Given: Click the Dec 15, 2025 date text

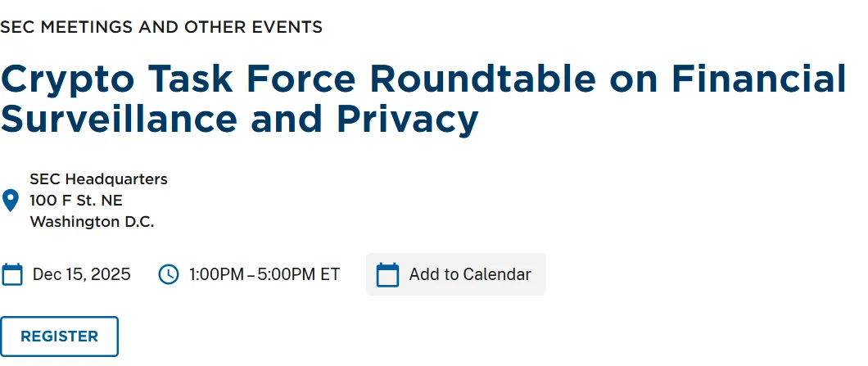Looking at the screenshot, I should tap(82, 274).
